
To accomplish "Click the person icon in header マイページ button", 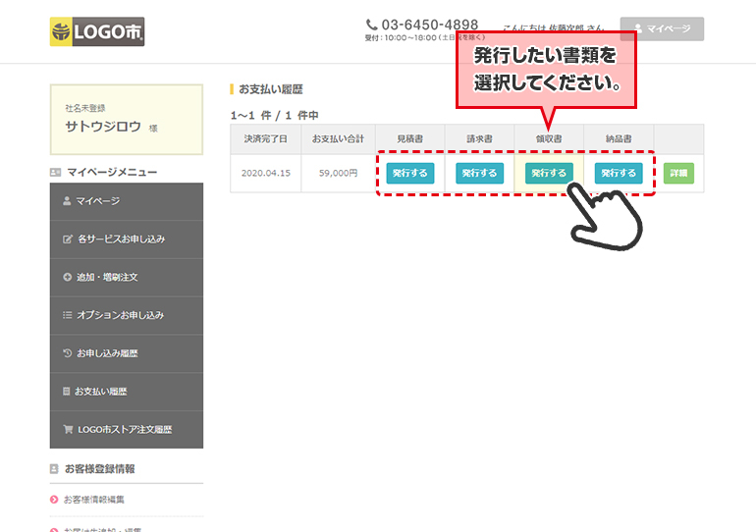I will [638, 28].
